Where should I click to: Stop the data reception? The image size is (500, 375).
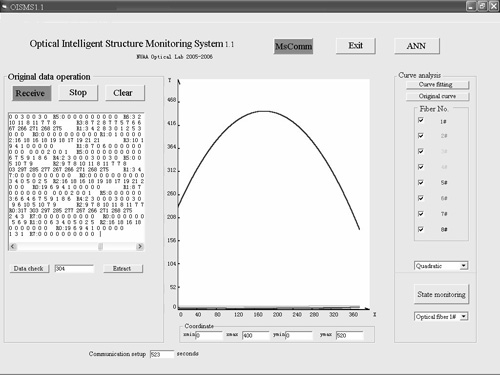click(78, 93)
